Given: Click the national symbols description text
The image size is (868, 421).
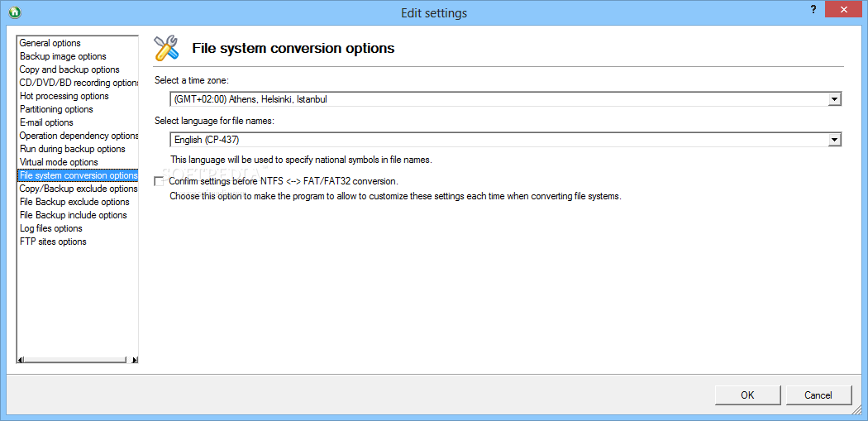Looking at the screenshot, I should [301, 160].
